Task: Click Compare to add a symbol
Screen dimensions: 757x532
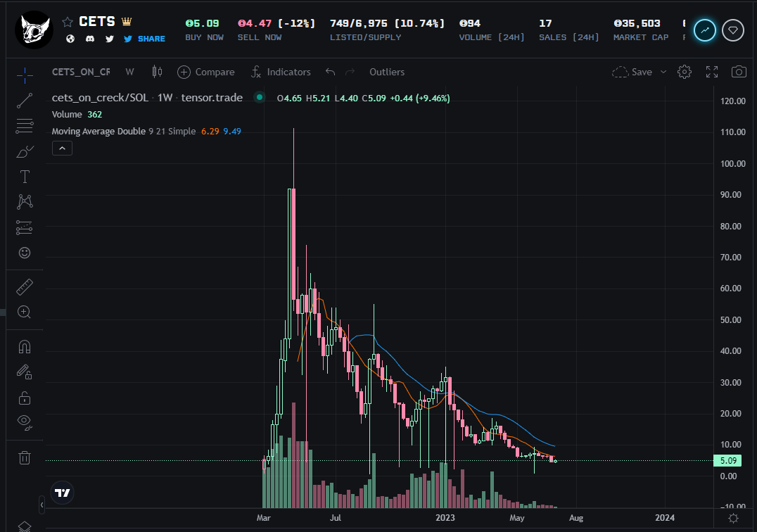Action: [206, 72]
